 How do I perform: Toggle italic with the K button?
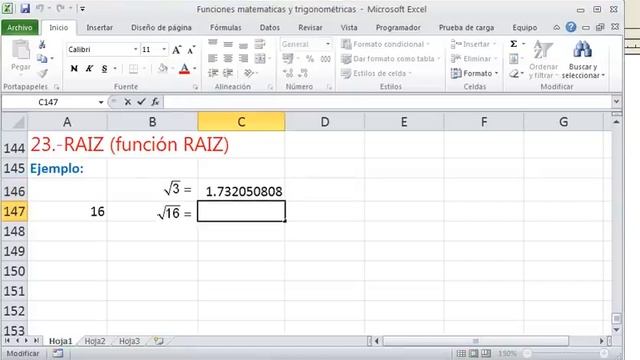(x=89, y=69)
